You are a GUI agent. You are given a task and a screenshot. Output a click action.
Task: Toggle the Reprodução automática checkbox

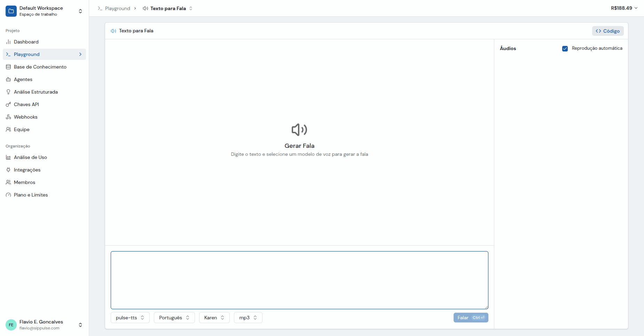[565, 48]
